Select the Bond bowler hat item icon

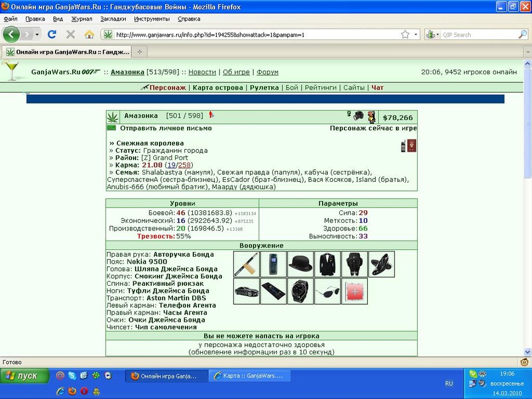coord(300,264)
